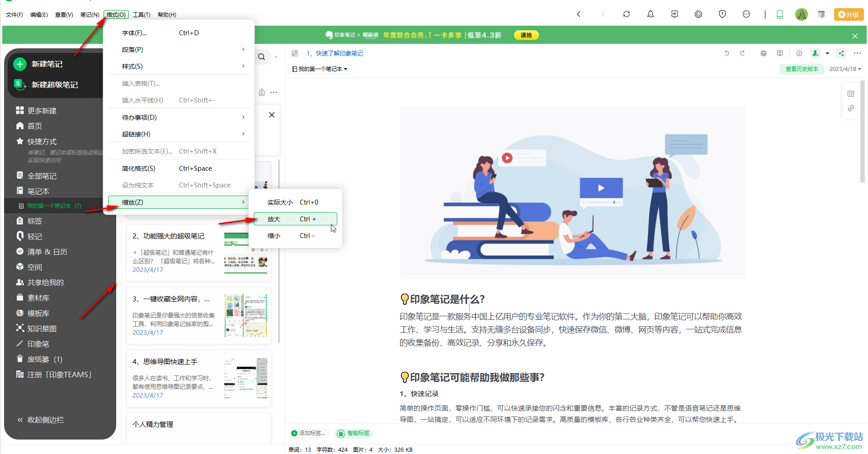868x454 pixels.
Task: Click 查看历史版本 button
Action: (802, 69)
